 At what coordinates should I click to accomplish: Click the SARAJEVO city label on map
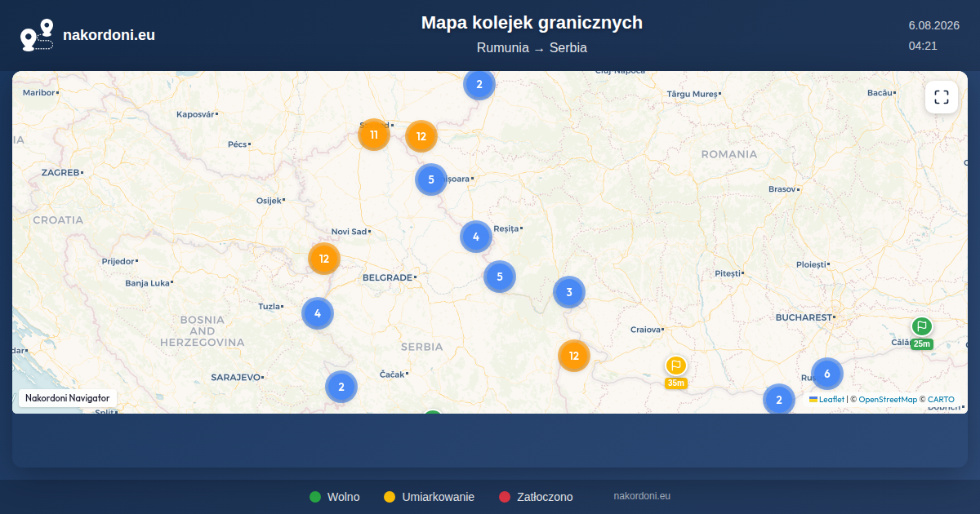coord(235,378)
